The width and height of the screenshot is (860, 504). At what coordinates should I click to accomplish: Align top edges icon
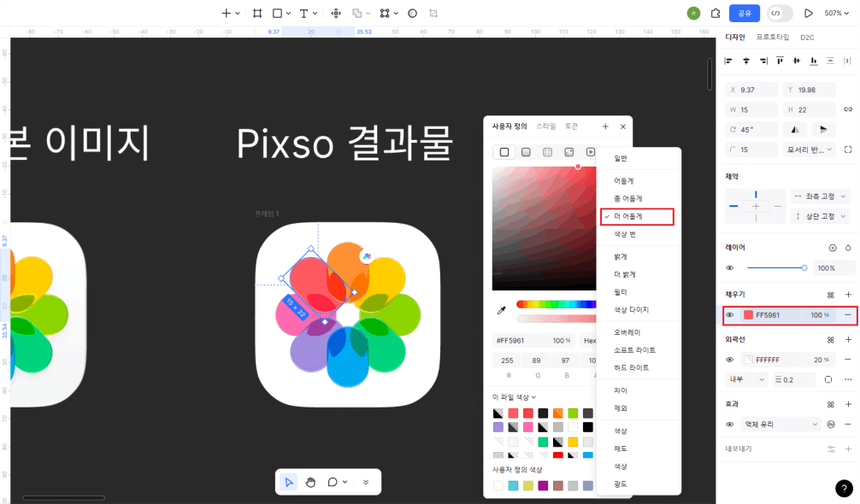[780, 61]
